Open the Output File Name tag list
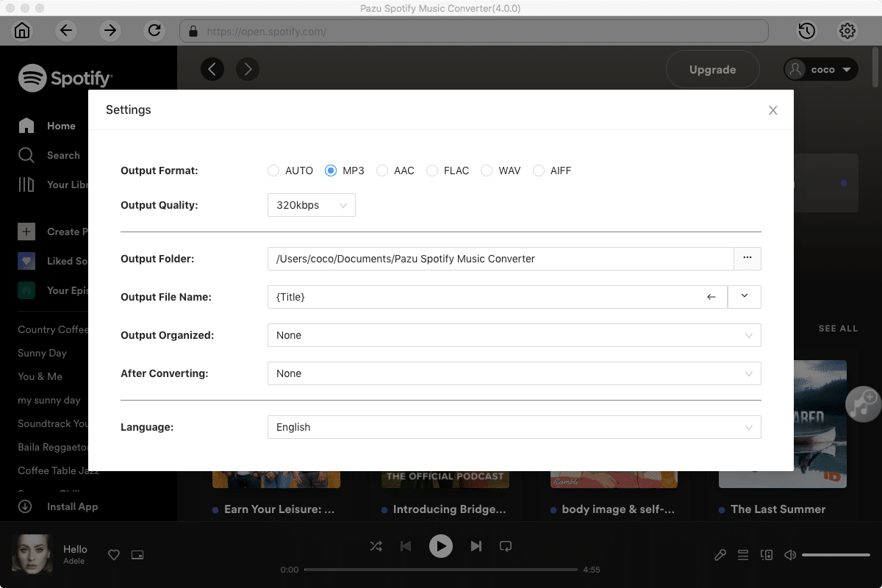Viewport: 882px width, 588px height. coord(744,296)
